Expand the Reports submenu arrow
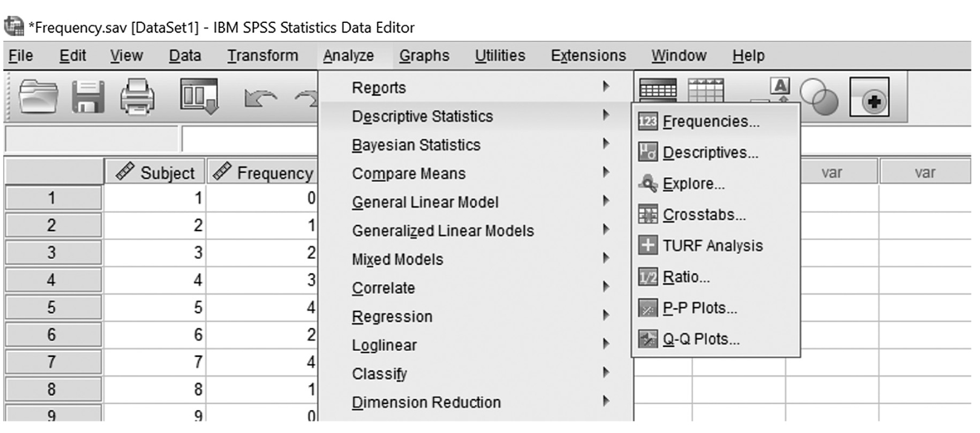980x433 pixels. [606, 86]
